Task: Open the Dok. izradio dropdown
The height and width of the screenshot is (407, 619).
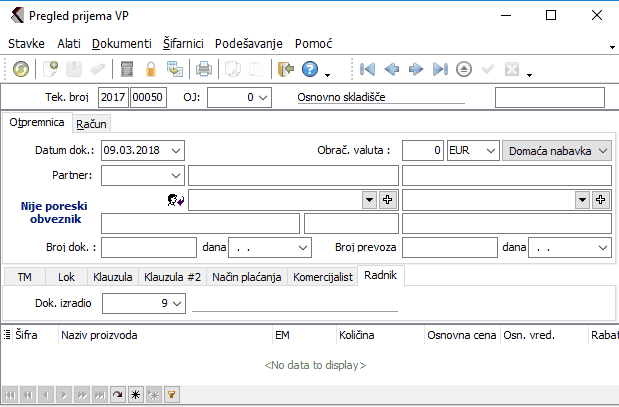Action: (178, 301)
